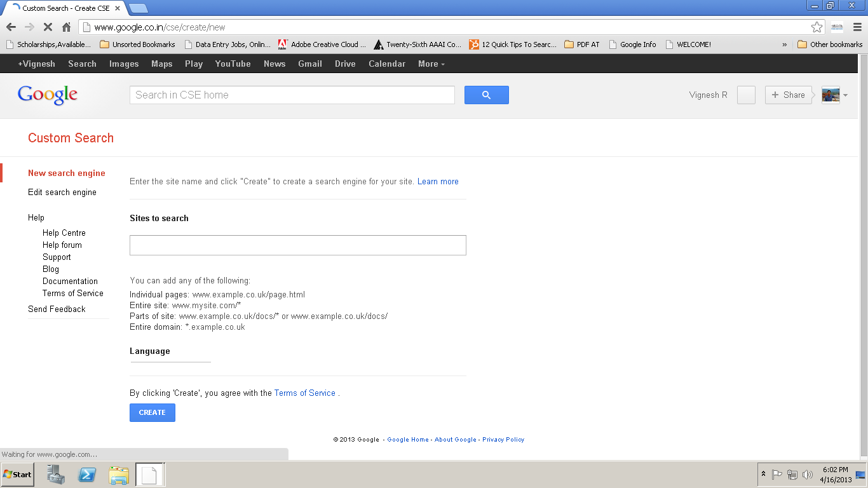Launch Windows PowerShell from the taskbar
868x488 pixels.
pos(86,474)
